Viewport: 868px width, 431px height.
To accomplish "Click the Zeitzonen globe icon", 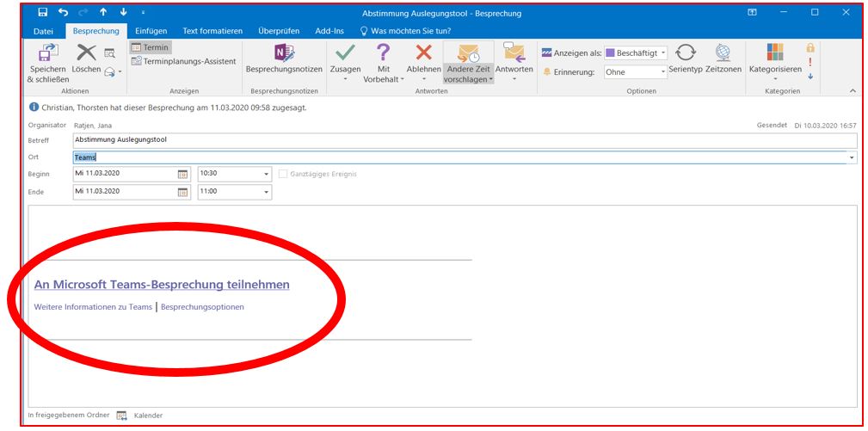I will (x=723, y=53).
